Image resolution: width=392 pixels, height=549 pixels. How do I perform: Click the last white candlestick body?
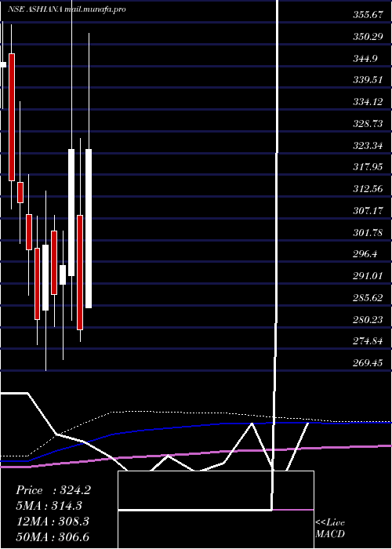89,229
